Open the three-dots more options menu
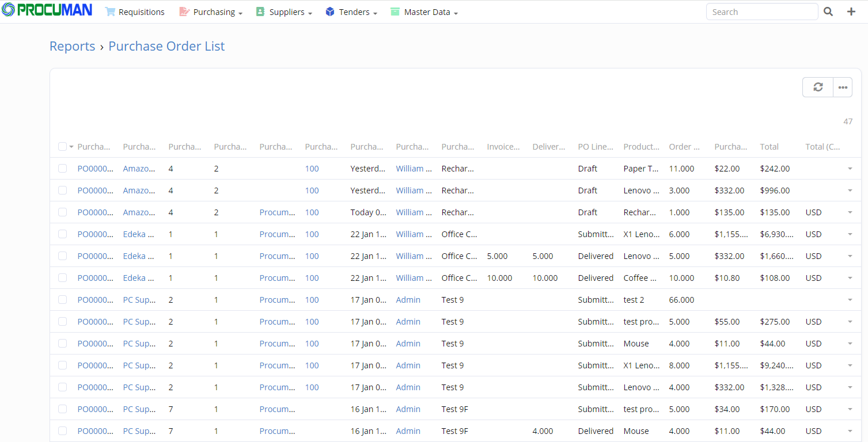Screen dimensions: 868x442 click(843, 87)
